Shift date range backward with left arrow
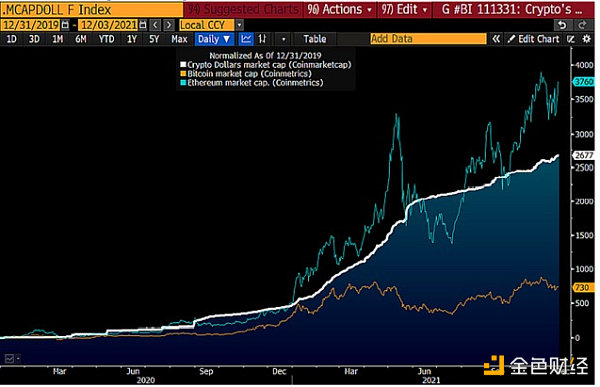This screenshot has height=387, width=600. point(155,25)
